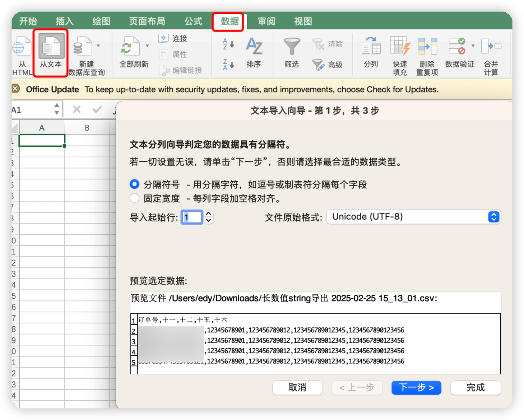This screenshot has width=524, height=420.
Task: Clear filter (清除)
Action: point(327,44)
